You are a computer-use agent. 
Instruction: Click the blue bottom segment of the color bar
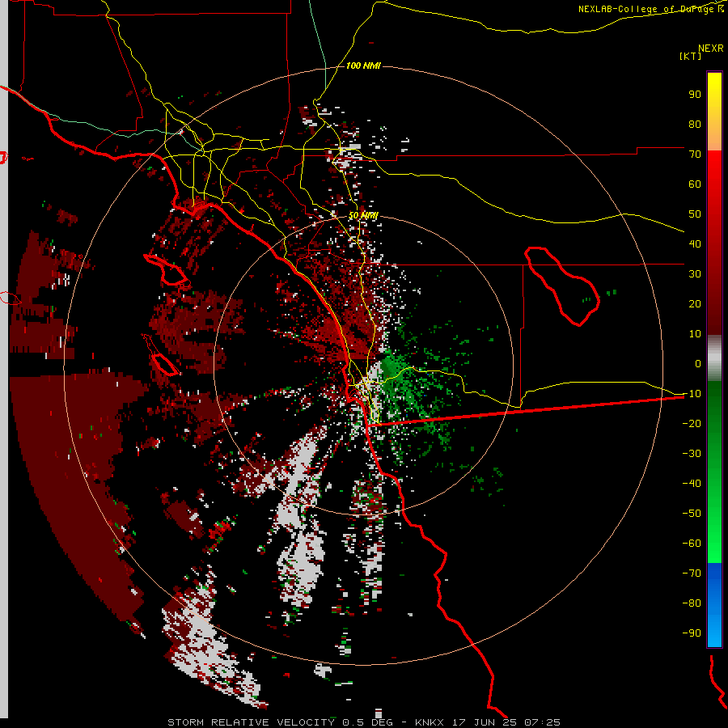(x=714, y=605)
